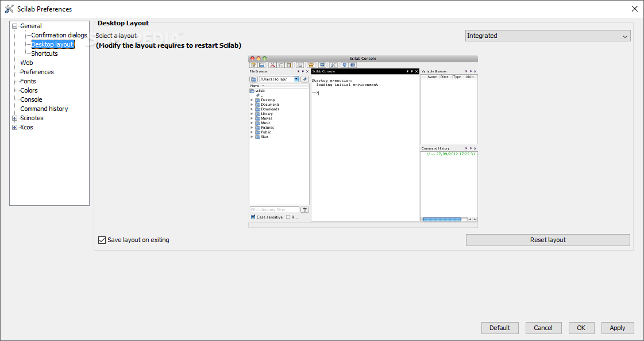This screenshot has width=644, height=341.
Task: Select the Web category
Action: point(26,63)
